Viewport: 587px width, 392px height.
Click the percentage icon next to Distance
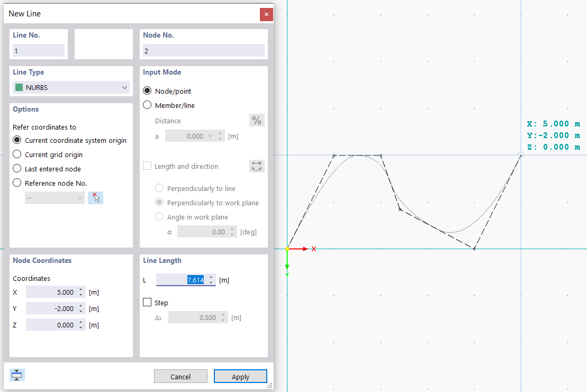257,120
